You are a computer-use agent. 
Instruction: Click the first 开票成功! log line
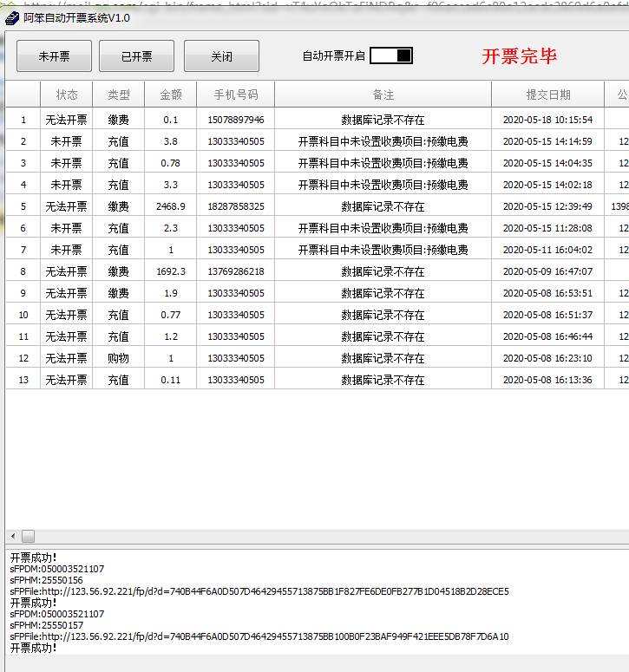(33, 558)
